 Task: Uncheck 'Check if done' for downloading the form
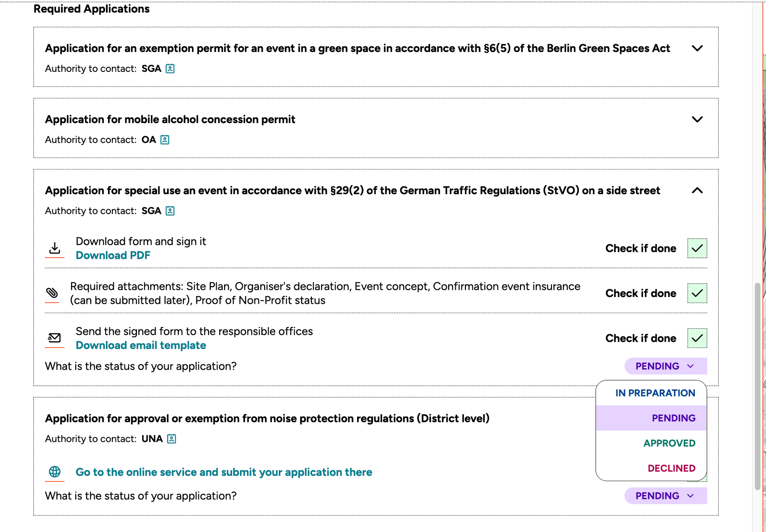tap(697, 248)
